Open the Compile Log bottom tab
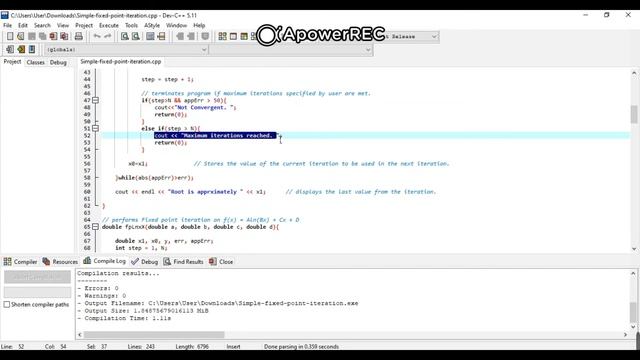The width and height of the screenshot is (640, 360). (x=104, y=261)
